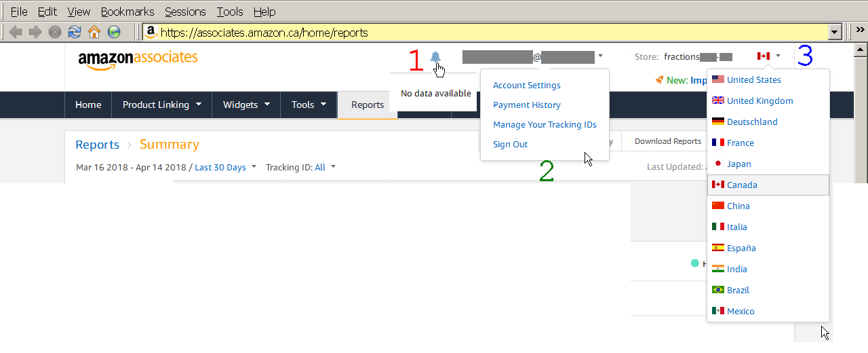868x353 pixels.
Task: Select the Reports navigation tab
Action: [x=368, y=105]
